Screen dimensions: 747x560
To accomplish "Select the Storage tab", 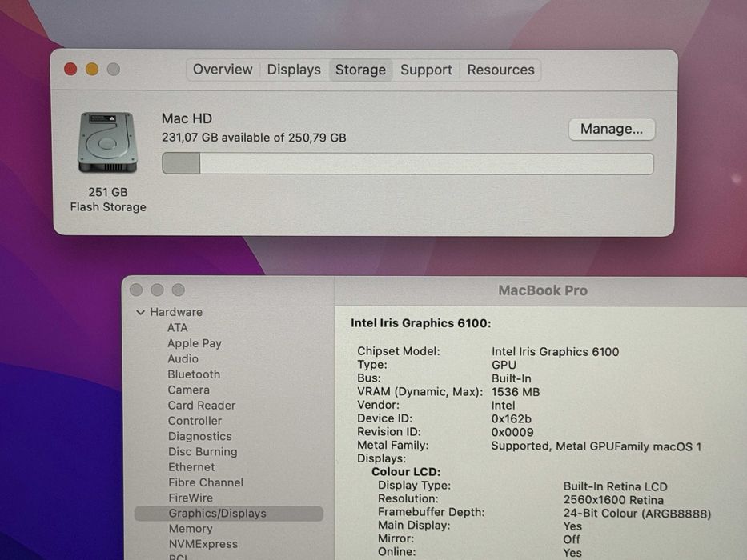I will click(360, 70).
